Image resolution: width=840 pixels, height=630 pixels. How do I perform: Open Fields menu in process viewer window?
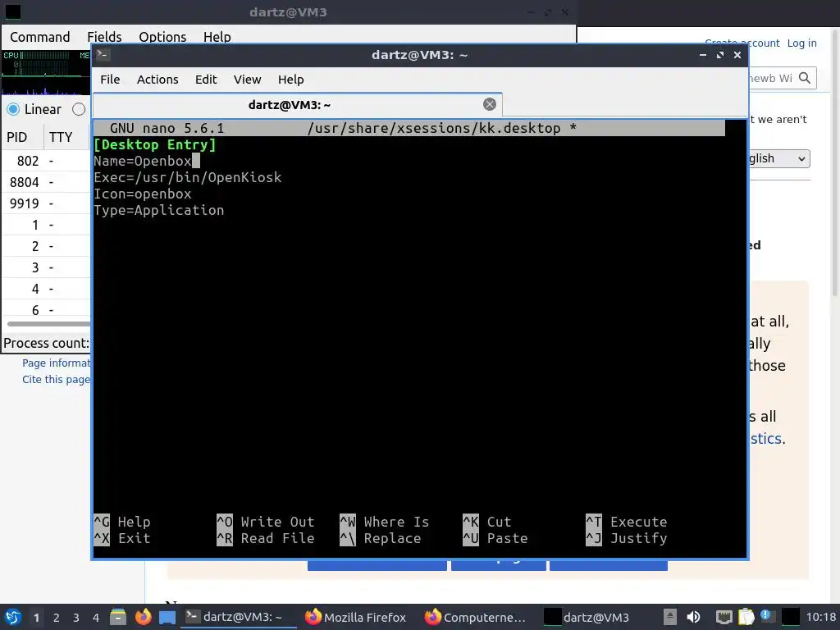104,37
